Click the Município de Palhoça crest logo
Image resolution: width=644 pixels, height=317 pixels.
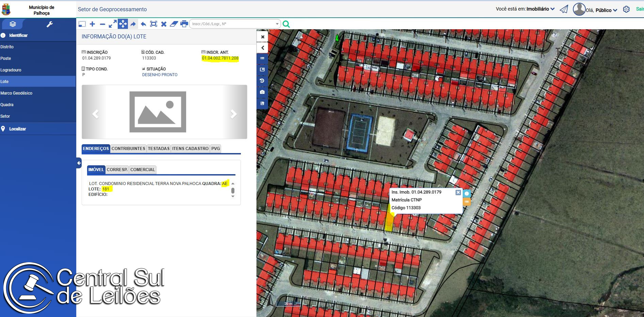click(x=6, y=10)
